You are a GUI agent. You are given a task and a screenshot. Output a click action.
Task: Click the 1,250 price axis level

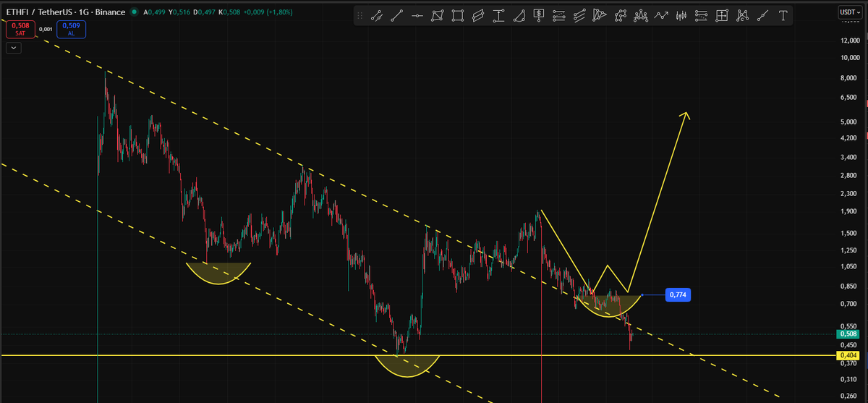pyautogui.click(x=848, y=250)
